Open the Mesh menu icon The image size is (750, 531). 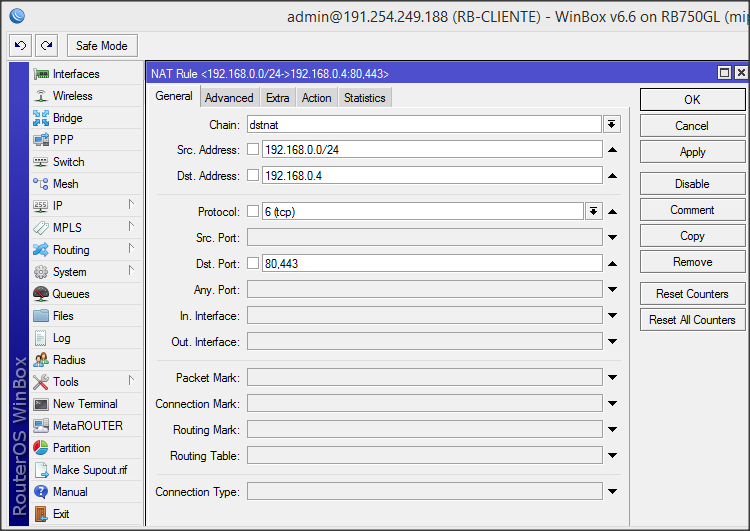[41, 184]
